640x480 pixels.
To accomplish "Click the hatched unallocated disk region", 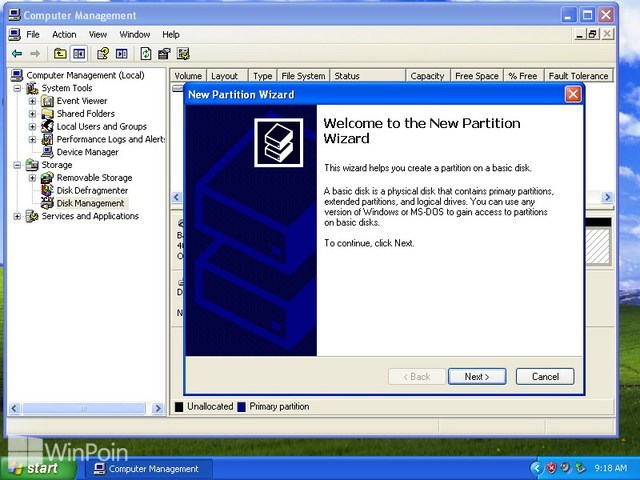I will click(598, 246).
